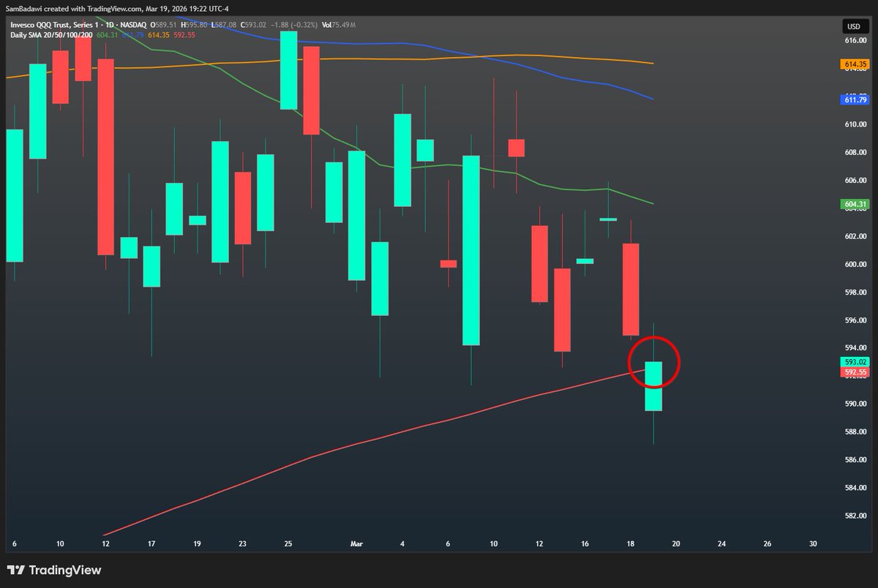Click the orange 614.35 SMA value in legend
Image resolution: width=878 pixels, height=588 pixels.
[159, 35]
